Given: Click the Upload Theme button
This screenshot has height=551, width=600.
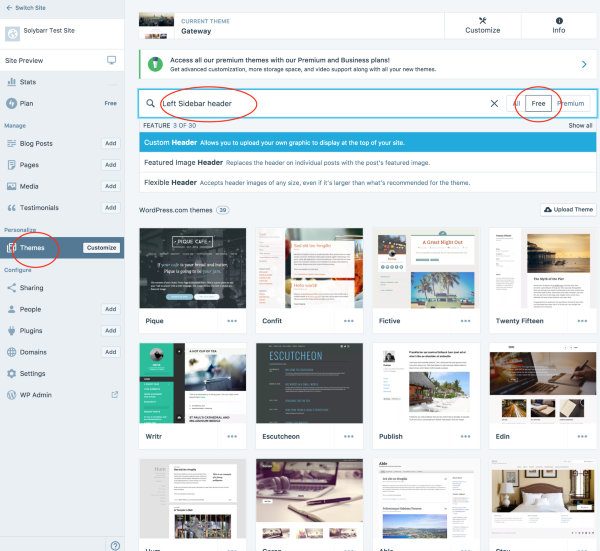Looking at the screenshot, I should [568, 210].
